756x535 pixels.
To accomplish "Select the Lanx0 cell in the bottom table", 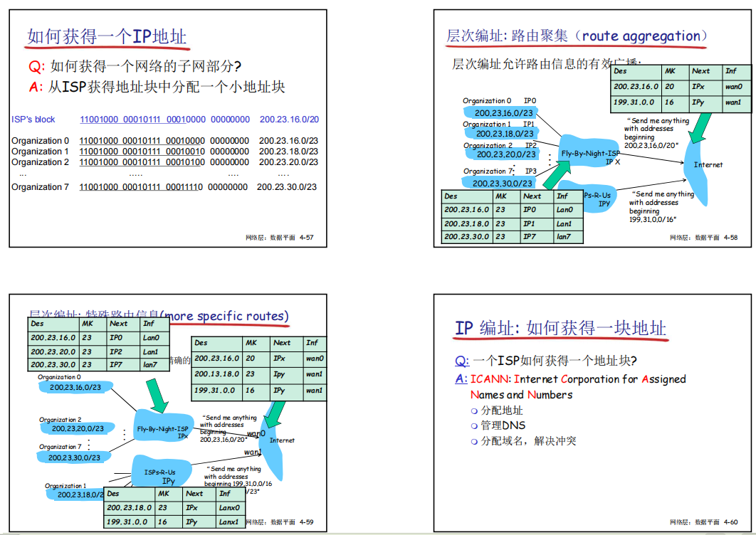I will click(x=229, y=507).
